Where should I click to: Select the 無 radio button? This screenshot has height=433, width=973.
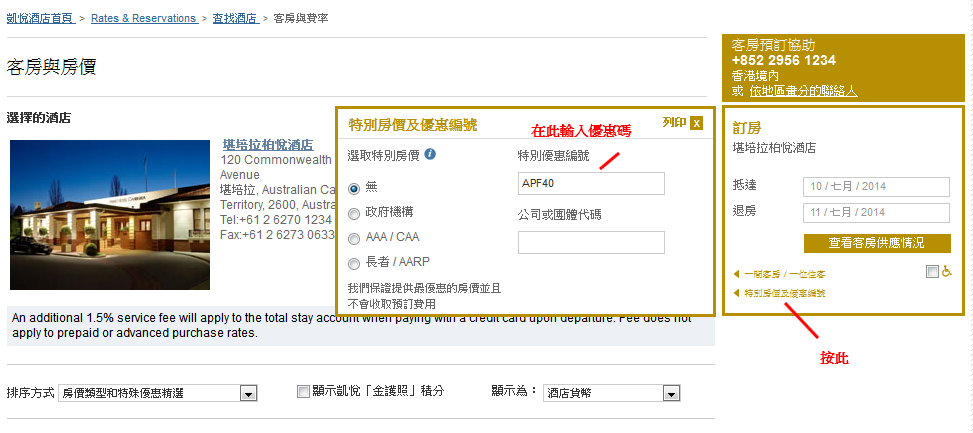[353, 187]
